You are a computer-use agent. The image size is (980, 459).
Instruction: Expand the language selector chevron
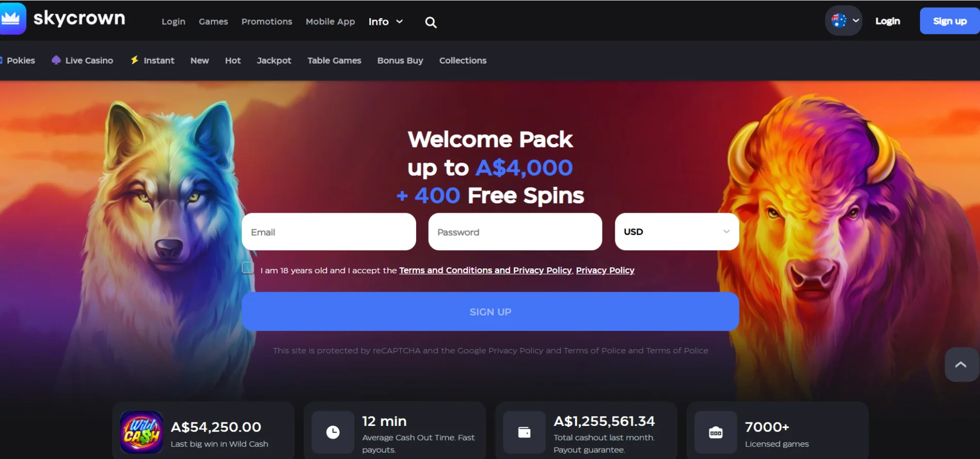(x=856, y=21)
